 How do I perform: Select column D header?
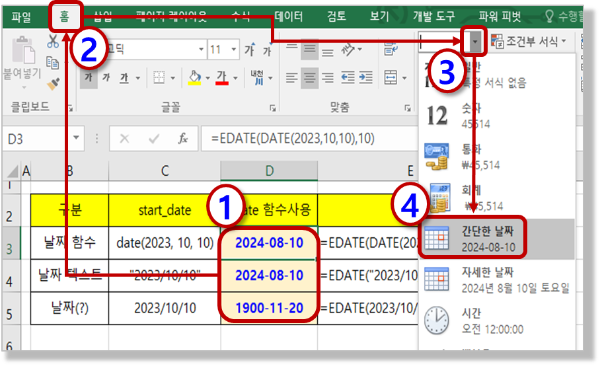click(269, 171)
